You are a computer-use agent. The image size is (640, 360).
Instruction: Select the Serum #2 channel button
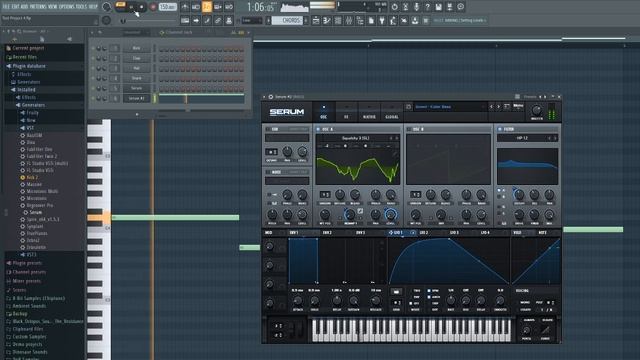(136, 98)
